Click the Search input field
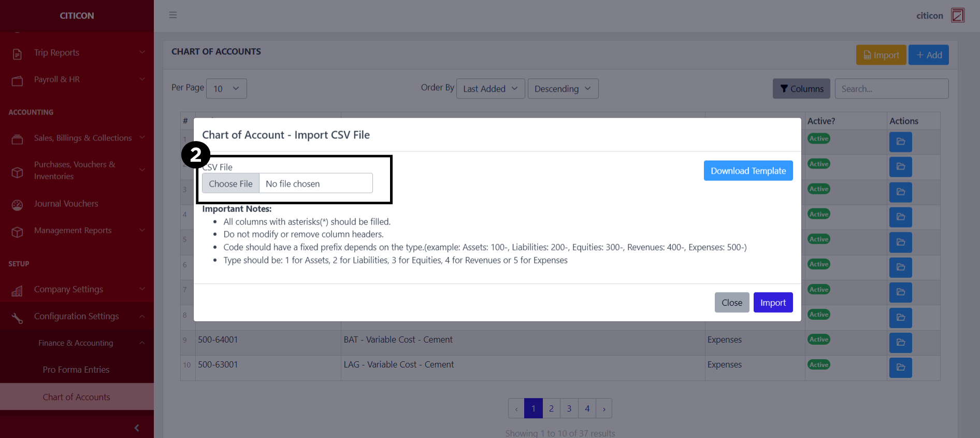Screen dimensions: 980x438 pyautogui.click(x=891, y=89)
